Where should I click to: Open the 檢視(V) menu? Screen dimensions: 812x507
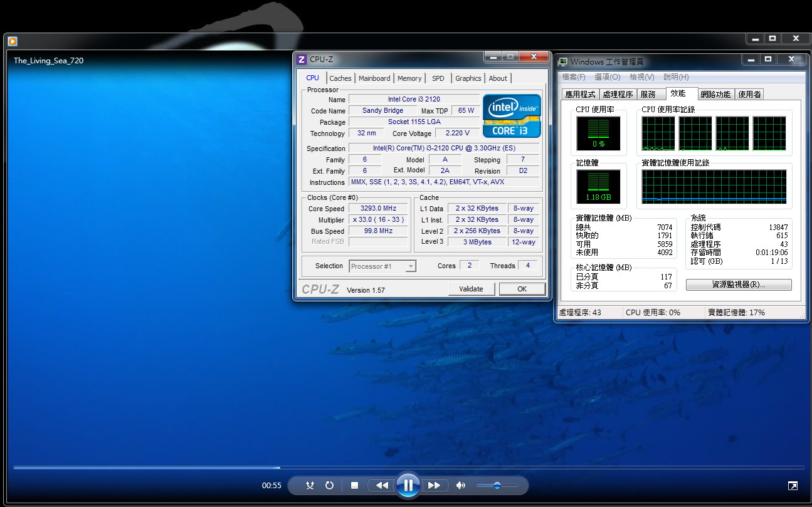click(641, 77)
